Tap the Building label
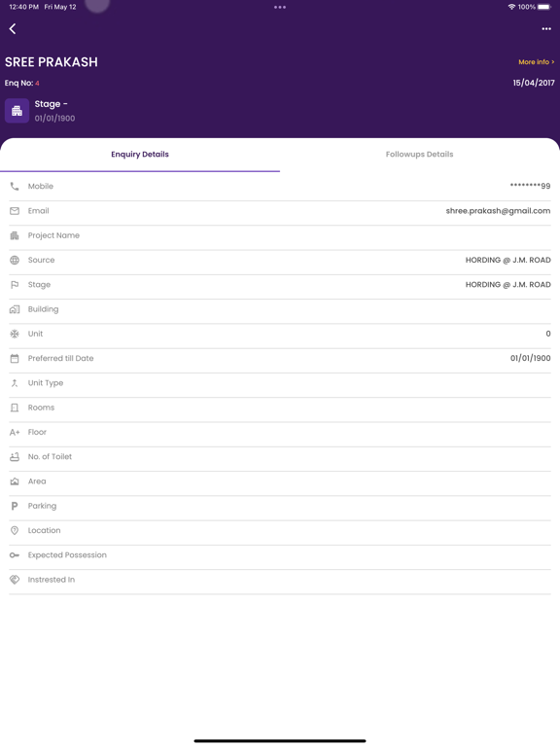Screen dimensions: 560x747 click(44, 309)
